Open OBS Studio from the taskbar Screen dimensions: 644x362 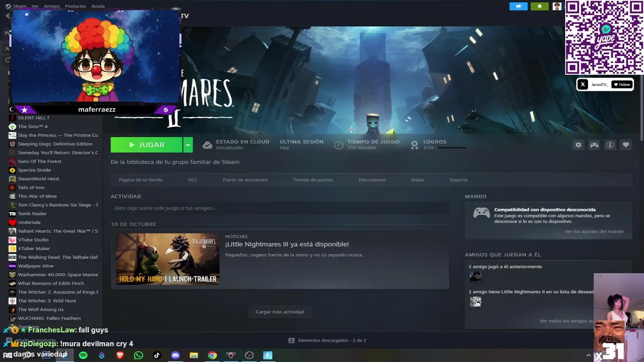(249, 355)
